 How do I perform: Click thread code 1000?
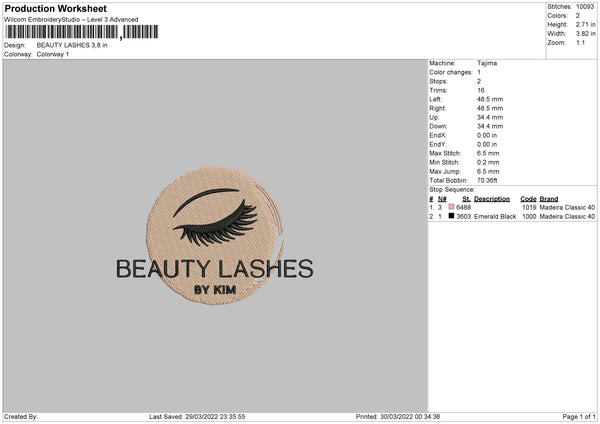click(x=529, y=217)
